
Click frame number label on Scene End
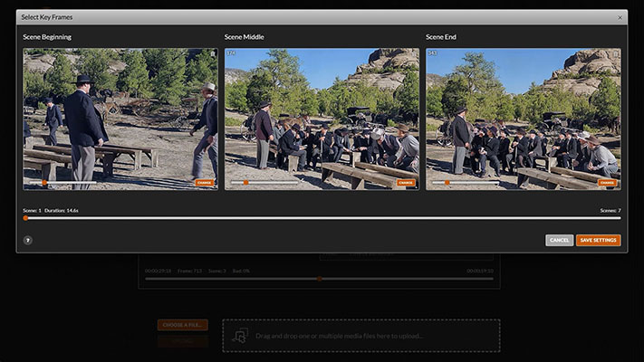(432, 53)
